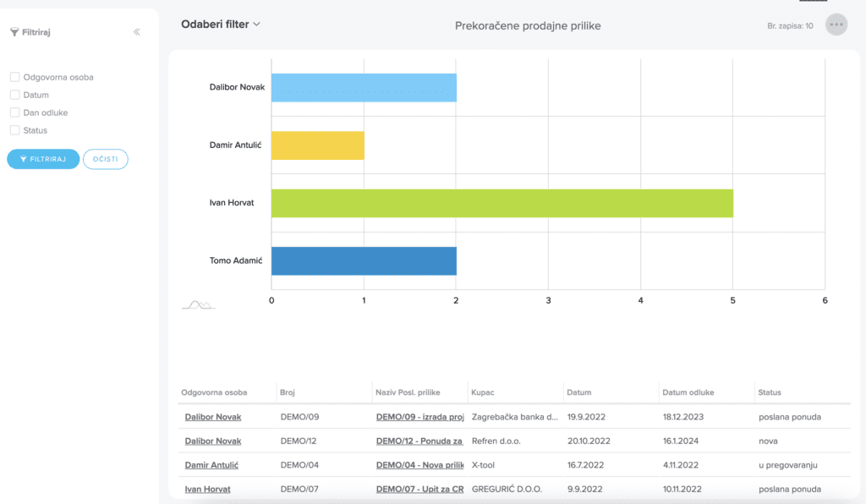Open Dalibor Novak link in DEMO/12 row
This screenshot has height=504, width=866.
(213, 441)
